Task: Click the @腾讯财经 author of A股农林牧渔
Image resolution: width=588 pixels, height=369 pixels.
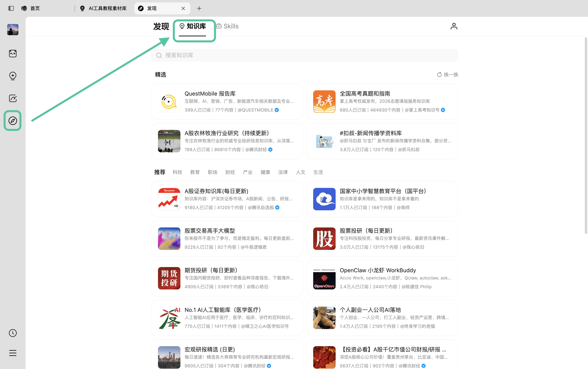Action: (256, 150)
